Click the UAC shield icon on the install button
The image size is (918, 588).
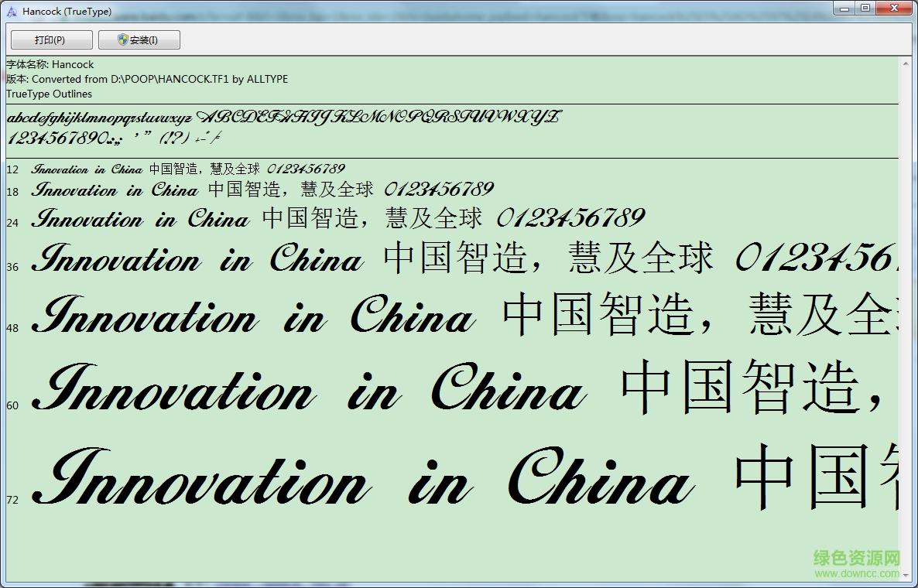click(x=121, y=39)
